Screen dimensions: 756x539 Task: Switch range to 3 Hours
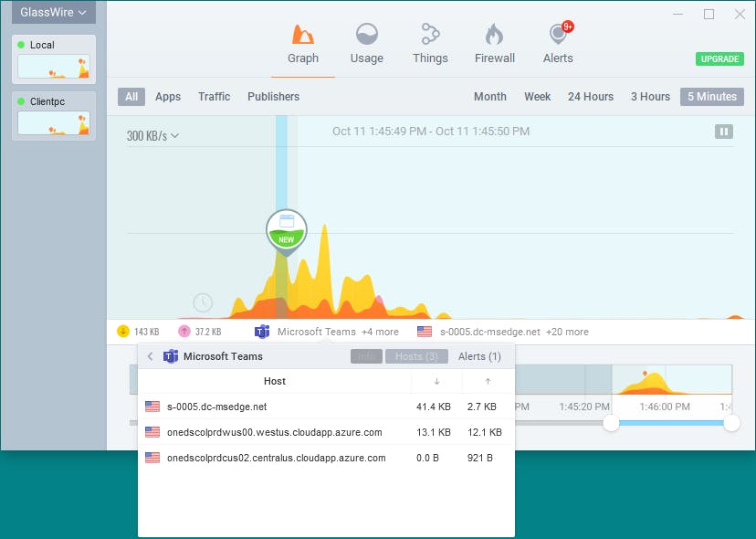click(650, 97)
